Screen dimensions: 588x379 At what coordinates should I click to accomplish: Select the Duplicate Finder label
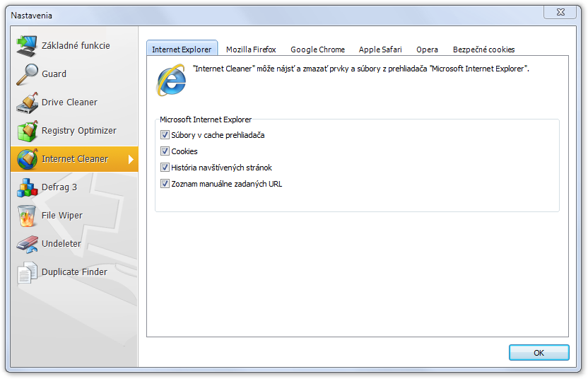[x=74, y=272]
